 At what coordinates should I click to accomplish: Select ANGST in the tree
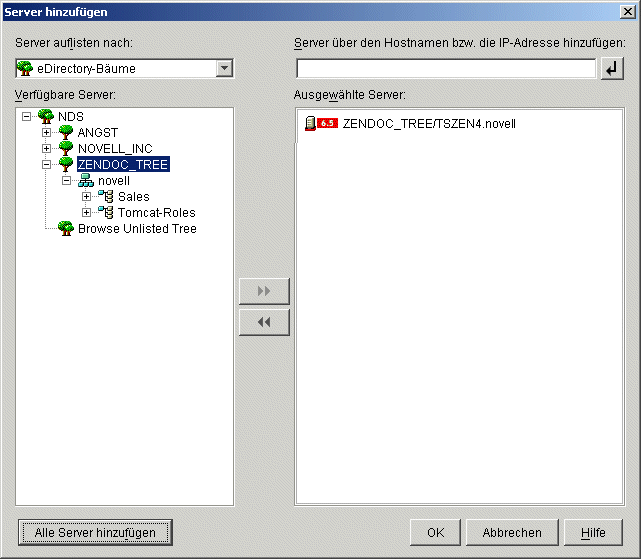tap(98, 132)
